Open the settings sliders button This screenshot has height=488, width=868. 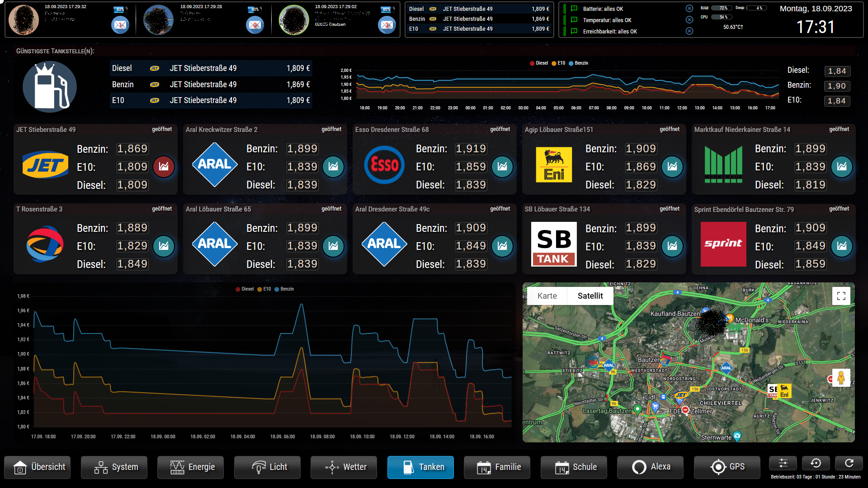(783, 463)
